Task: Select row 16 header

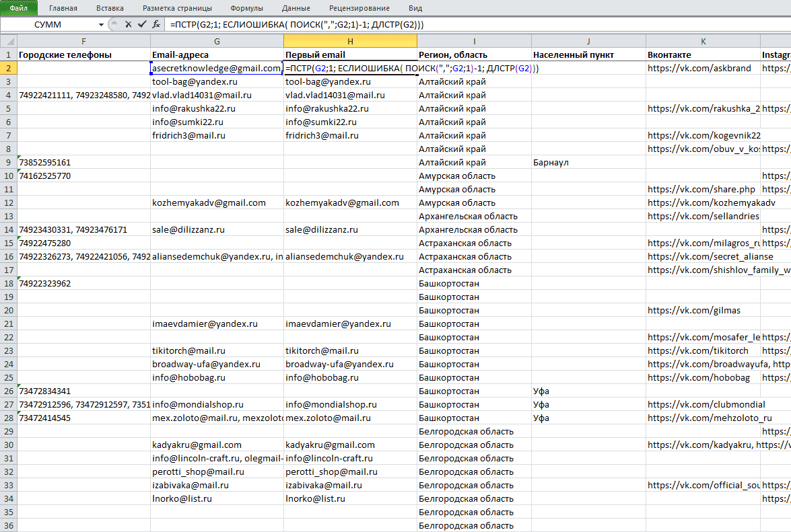Action: (x=9, y=256)
